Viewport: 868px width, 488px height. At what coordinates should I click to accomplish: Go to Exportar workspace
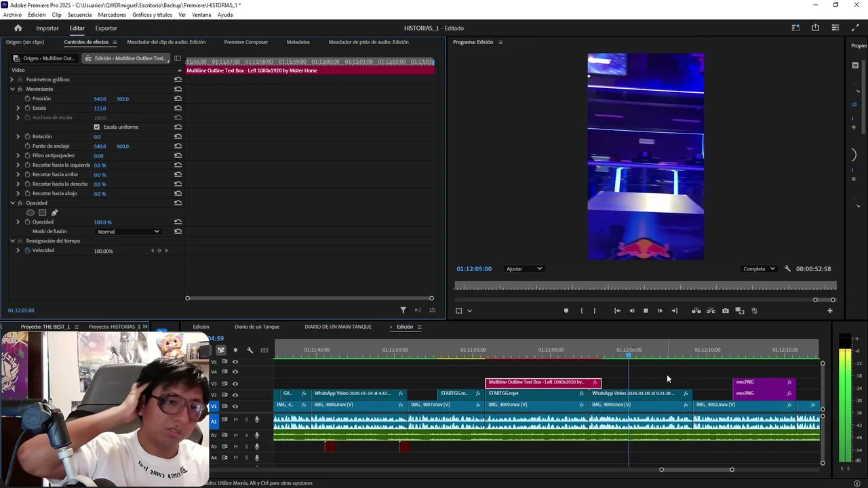106,28
